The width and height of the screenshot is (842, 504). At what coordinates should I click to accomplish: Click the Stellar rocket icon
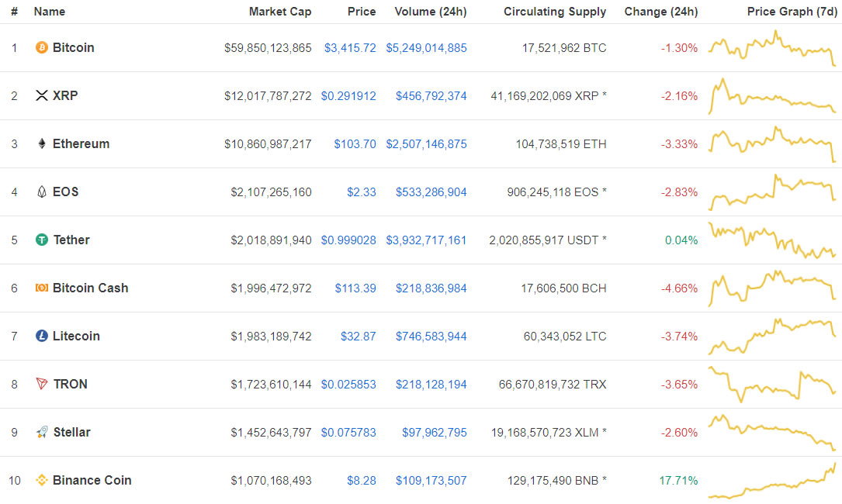click(41, 432)
